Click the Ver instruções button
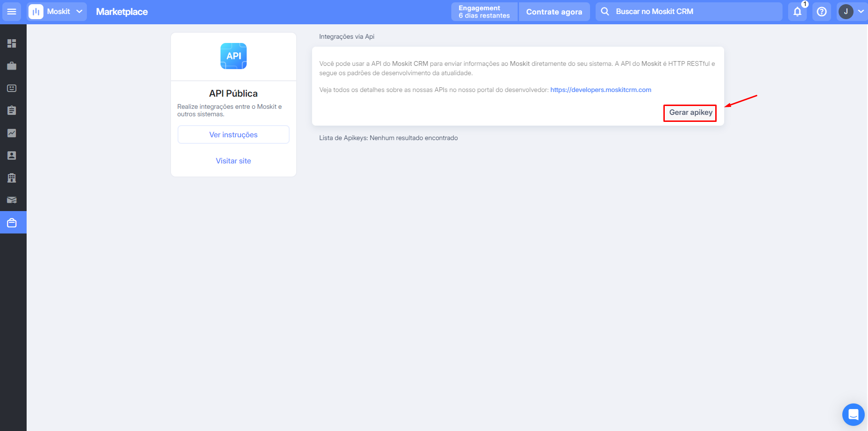This screenshot has width=868, height=431. coord(234,134)
